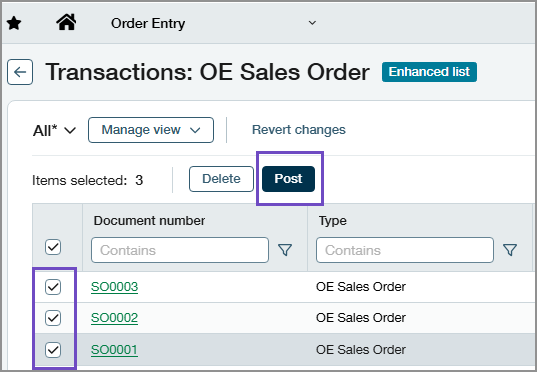Click the Transactions: OE Sales Order heading

[208, 72]
